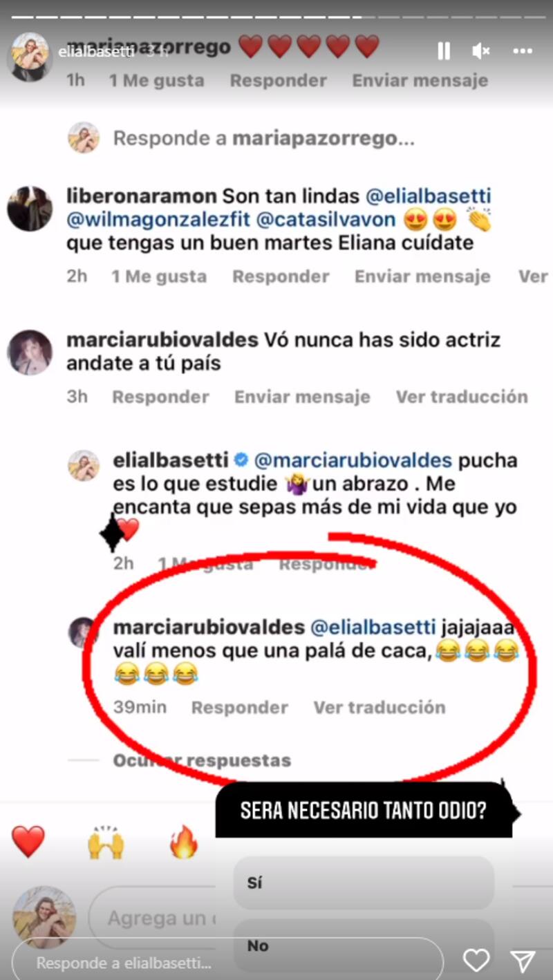Click the story progress bar at top
The height and width of the screenshot is (980, 553).
[276, 16]
